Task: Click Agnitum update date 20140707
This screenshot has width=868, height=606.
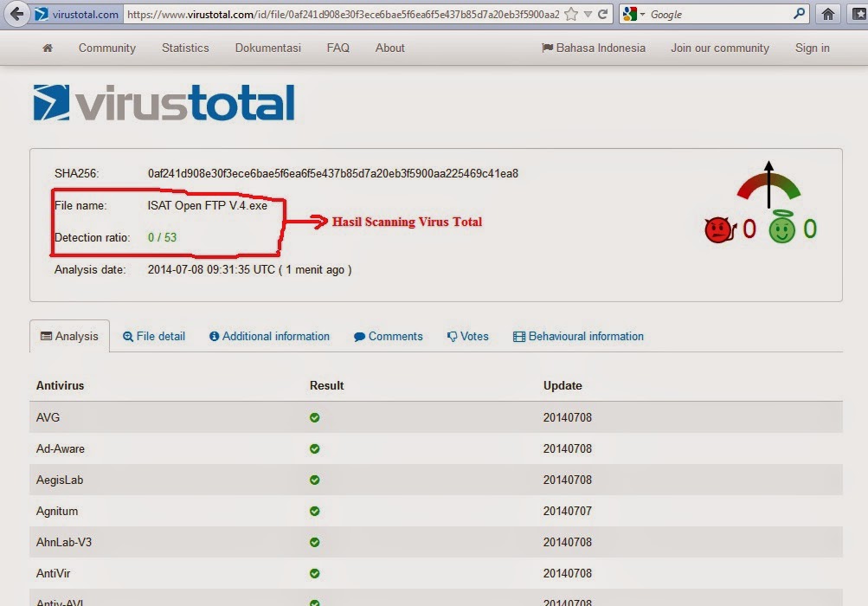Action: coord(568,512)
